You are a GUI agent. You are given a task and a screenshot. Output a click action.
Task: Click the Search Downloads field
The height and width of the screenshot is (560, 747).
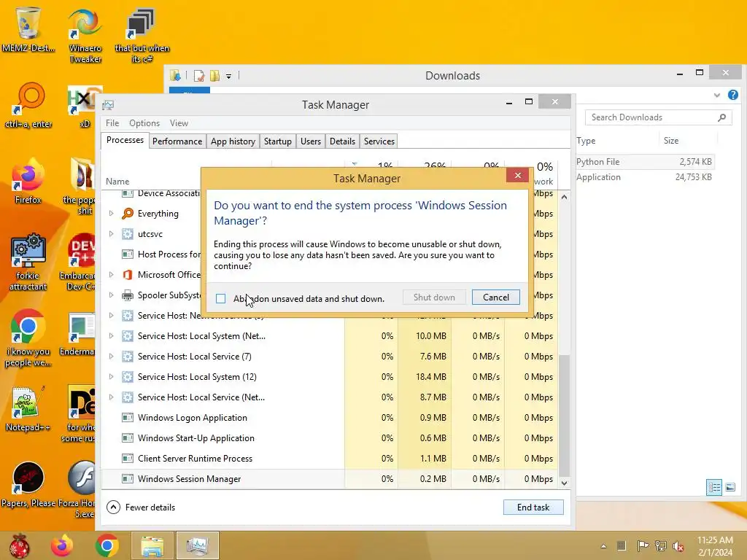coord(659,117)
